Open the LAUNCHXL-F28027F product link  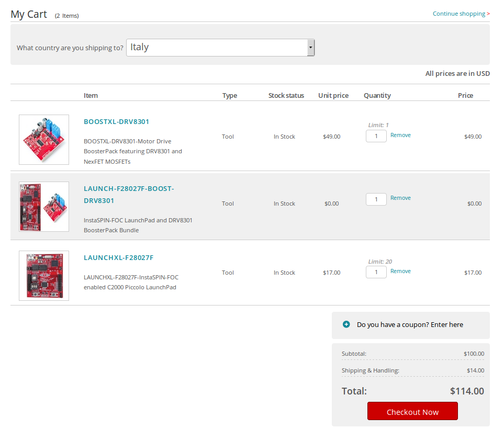(119, 257)
